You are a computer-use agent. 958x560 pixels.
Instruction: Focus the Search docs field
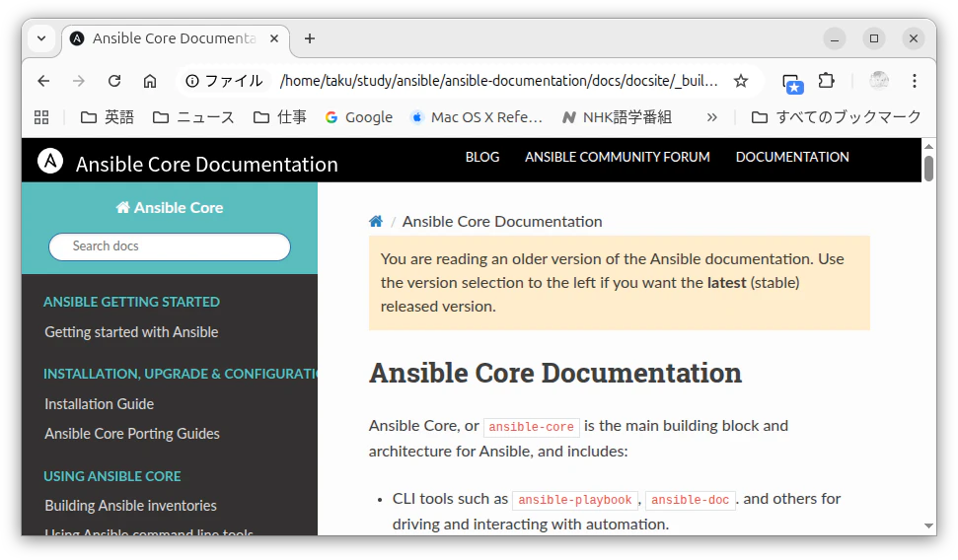coord(170,246)
